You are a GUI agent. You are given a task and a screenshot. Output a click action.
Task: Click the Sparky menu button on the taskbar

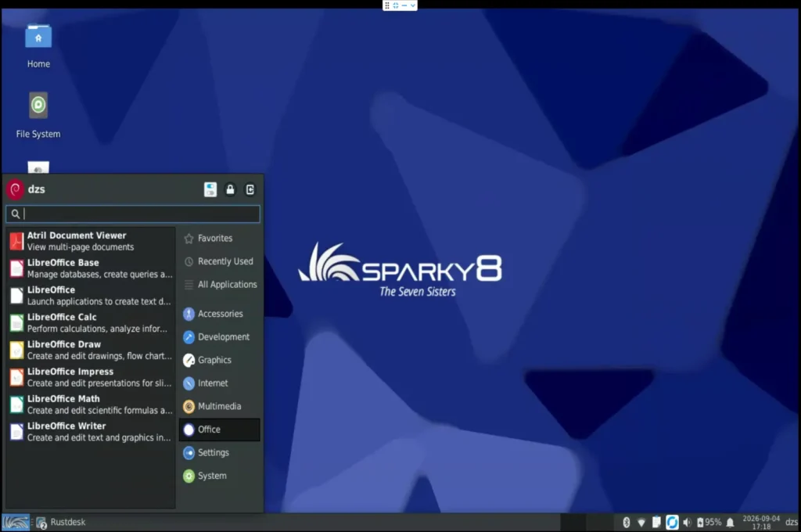(x=16, y=523)
